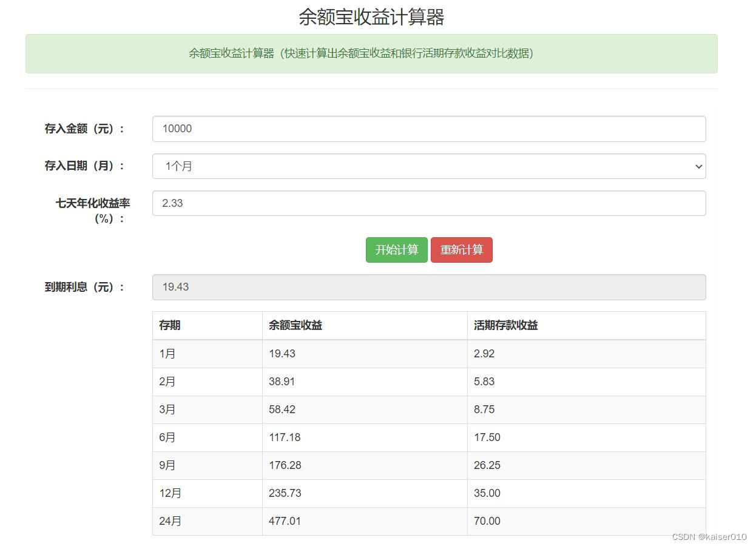Click the 到期利息（元） label
The height and width of the screenshot is (546, 756).
tap(84, 287)
